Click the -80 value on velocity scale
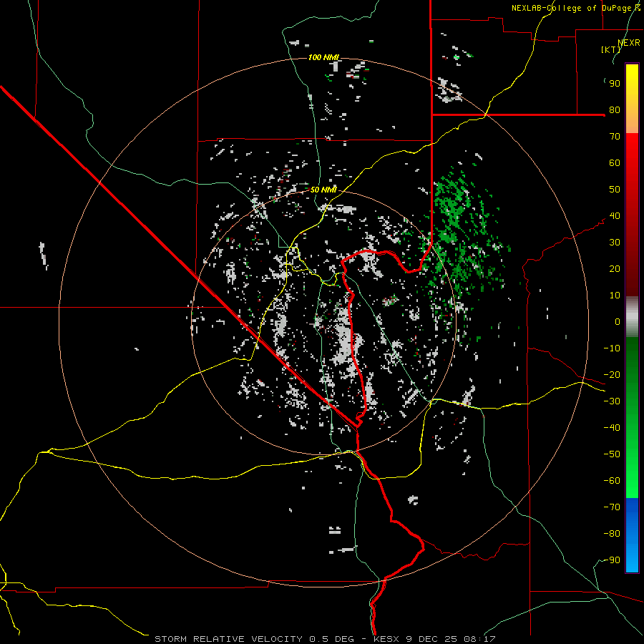644x644 pixels. click(x=612, y=534)
